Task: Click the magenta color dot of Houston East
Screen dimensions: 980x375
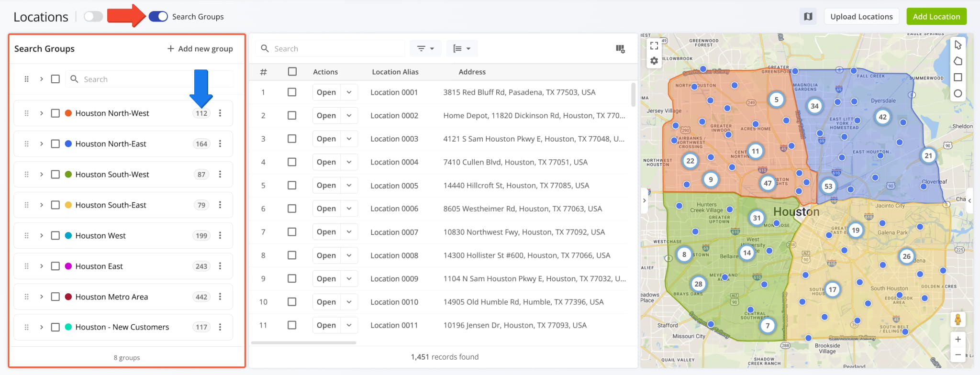Action: [x=68, y=266]
